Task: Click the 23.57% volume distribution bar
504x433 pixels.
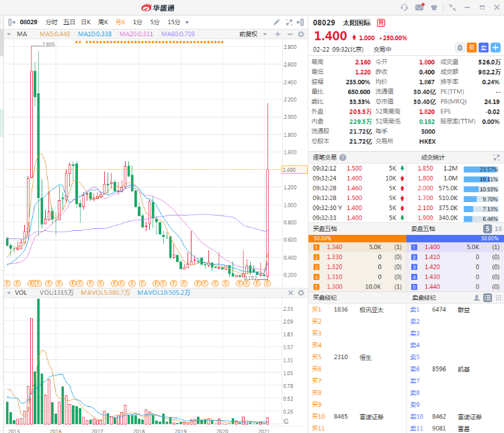Action: [x=481, y=169]
